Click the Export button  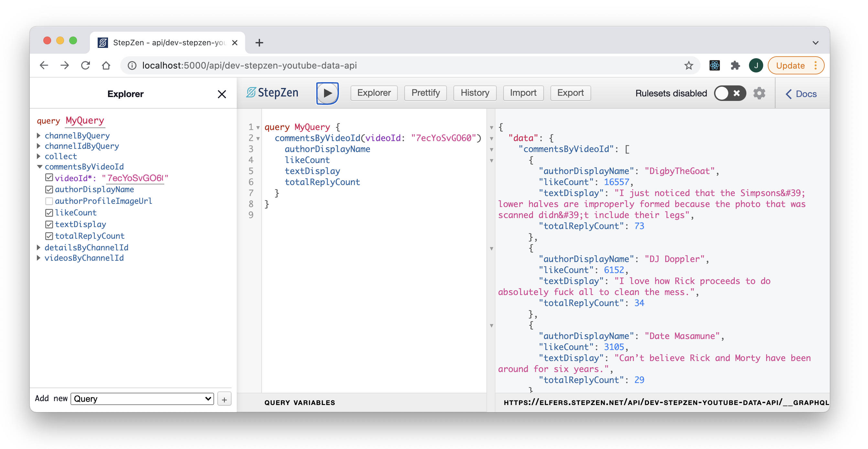pyautogui.click(x=570, y=93)
